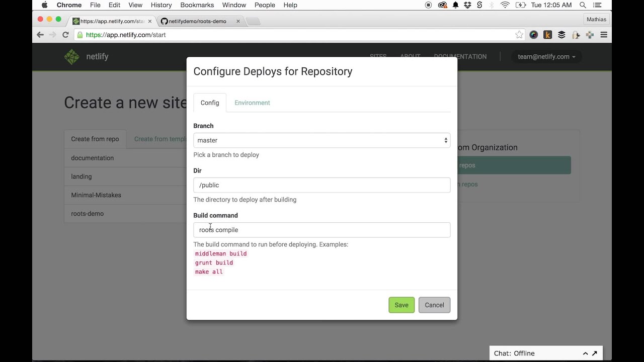Image resolution: width=644 pixels, height=362 pixels.
Task: Open the Branch master dropdown
Action: [x=322, y=140]
